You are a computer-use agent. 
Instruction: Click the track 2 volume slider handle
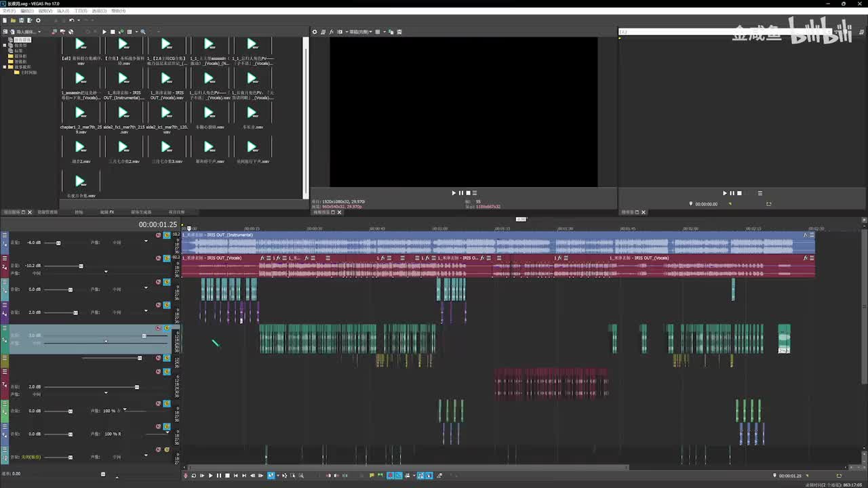pos(81,266)
